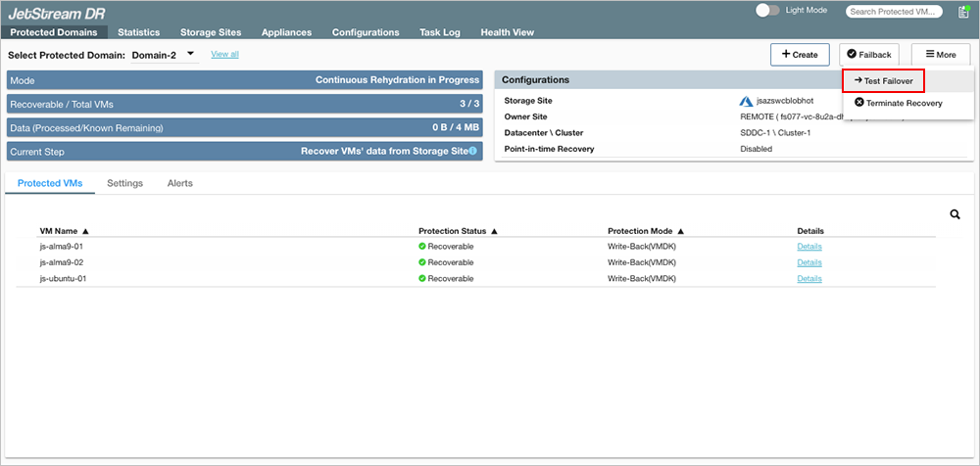Click green Recoverable status icon for js-alma9-01
The width and height of the screenshot is (980, 466).
[x=422, y=247]
